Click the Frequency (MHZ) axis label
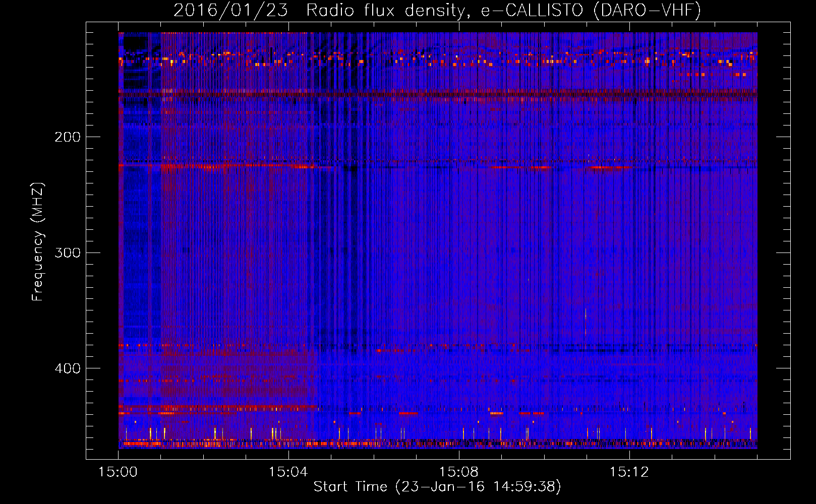The image size is (816, 504). [x=38, y=242]
